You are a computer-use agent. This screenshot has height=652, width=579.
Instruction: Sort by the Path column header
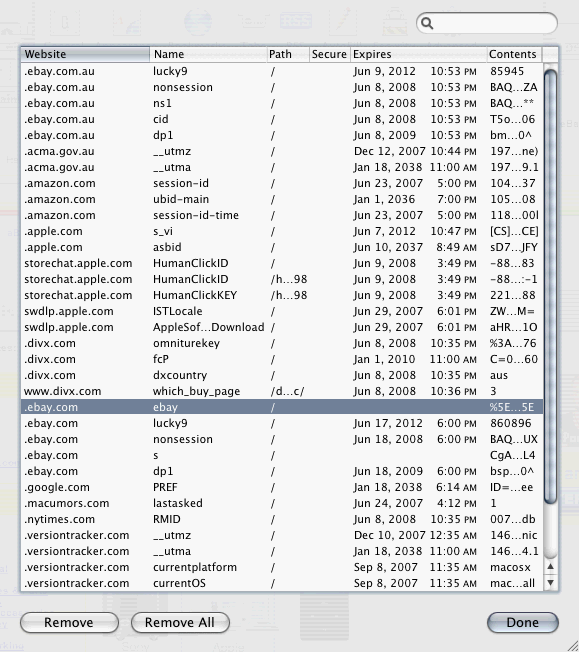tap(288, 54)
